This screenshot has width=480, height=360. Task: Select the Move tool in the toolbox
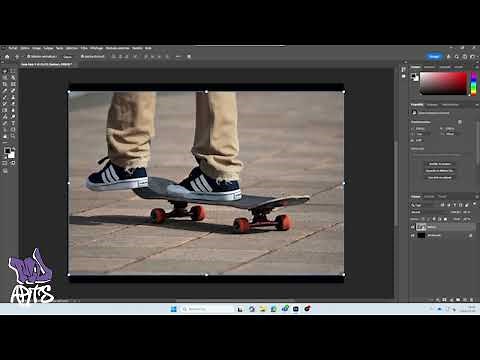click(x=5, y=71)
